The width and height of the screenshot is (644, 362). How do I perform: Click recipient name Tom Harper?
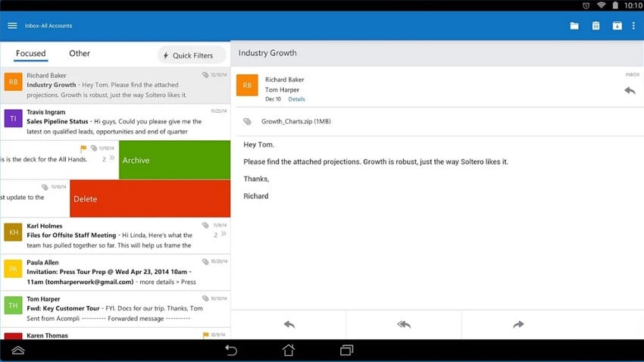[x=282, y=89]
